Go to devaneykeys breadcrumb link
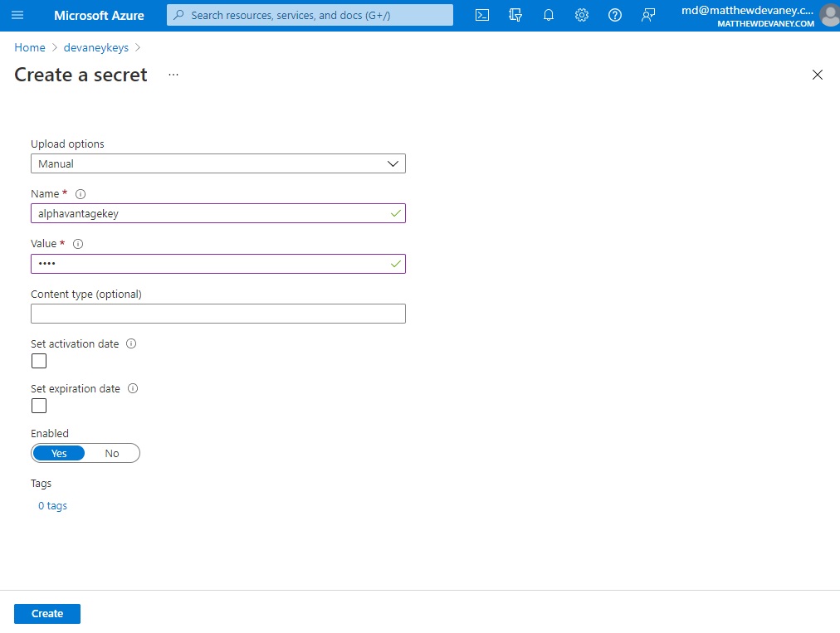The height and width of the screenshot is (633, 840). (x=95, y=47)
